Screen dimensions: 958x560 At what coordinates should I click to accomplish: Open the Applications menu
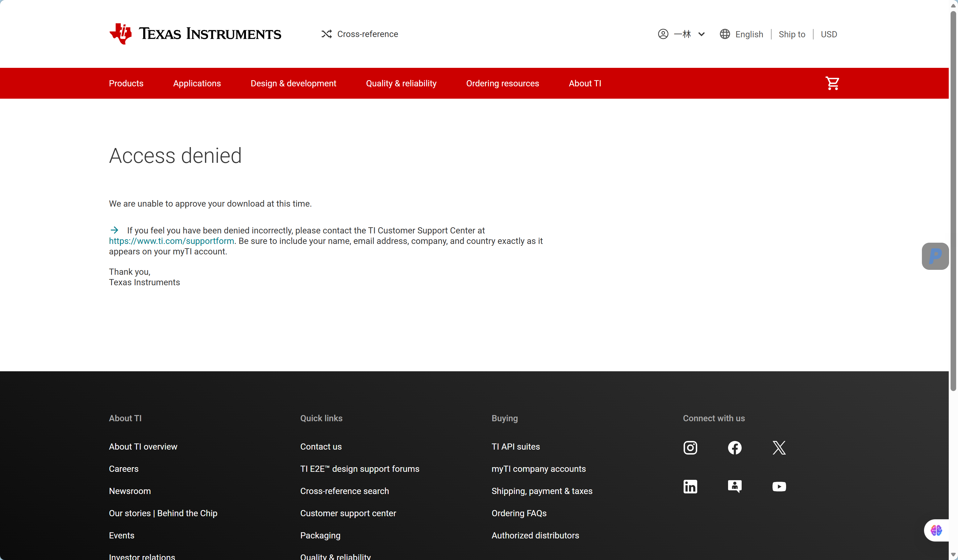coord(197,84)
